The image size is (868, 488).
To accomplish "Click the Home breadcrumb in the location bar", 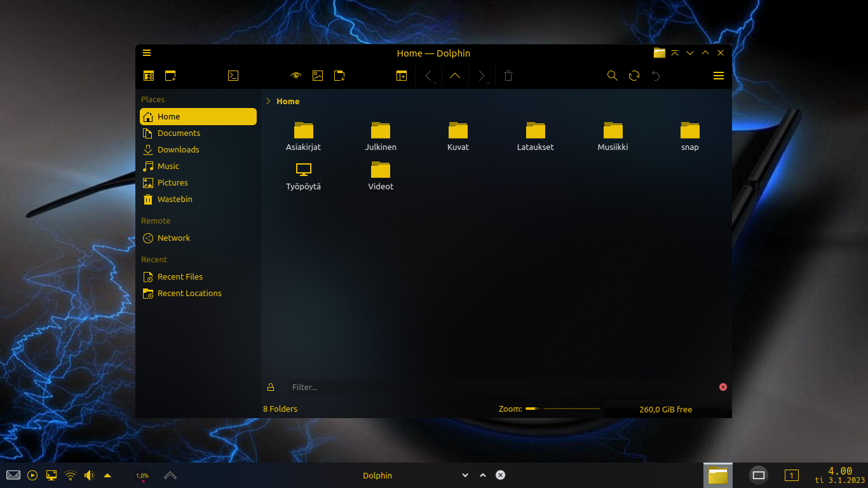I will [x=288, y=101].
